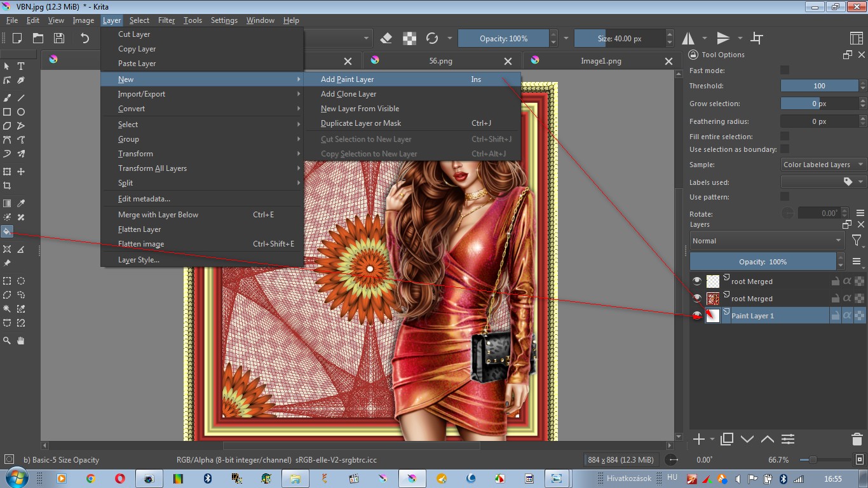Select the Crop tool
The image size is (868, 488).
7,186
